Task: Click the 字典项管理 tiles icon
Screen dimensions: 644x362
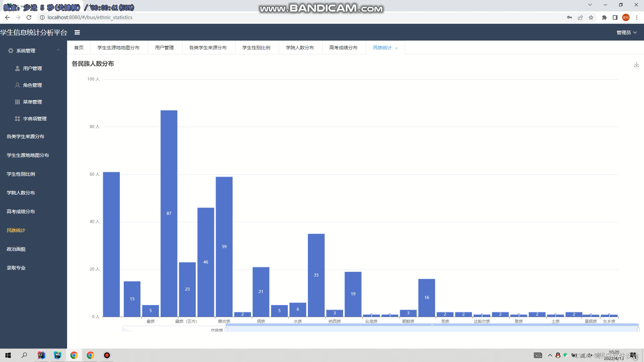Action: [17, 119]
